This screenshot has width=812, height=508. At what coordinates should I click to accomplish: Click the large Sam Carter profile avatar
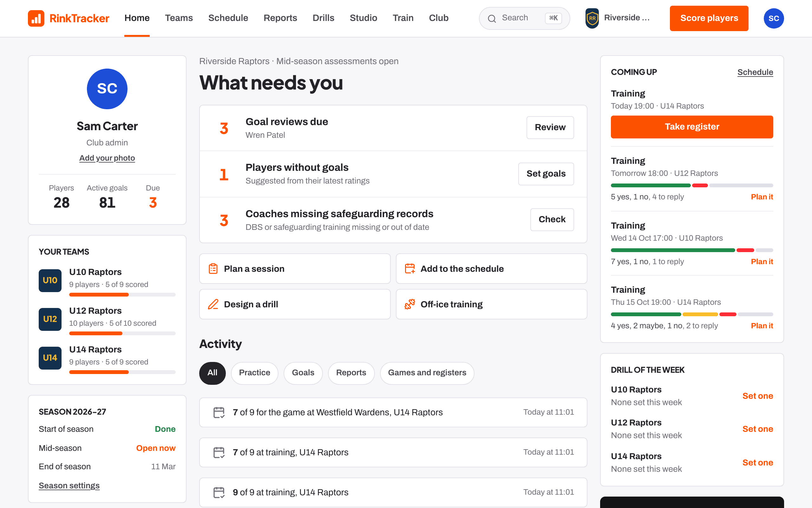click(107, 89)
